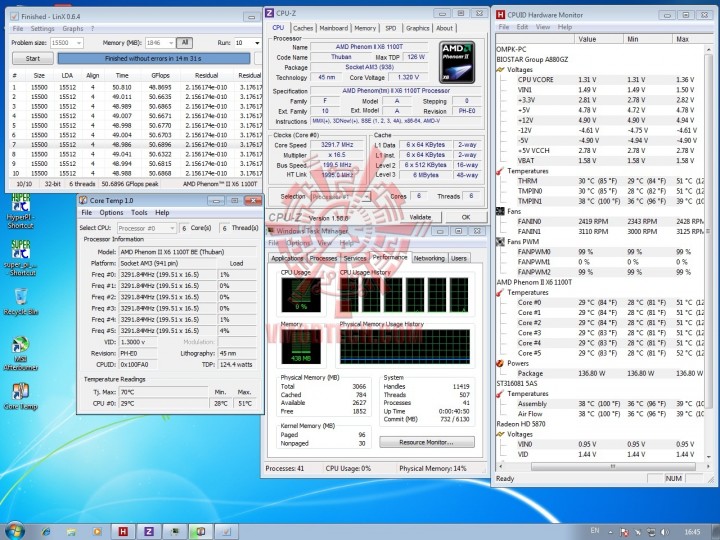
Task: Click HWMonitor title bar H icon
Action: pyautogui.click(x=501, y=15)
